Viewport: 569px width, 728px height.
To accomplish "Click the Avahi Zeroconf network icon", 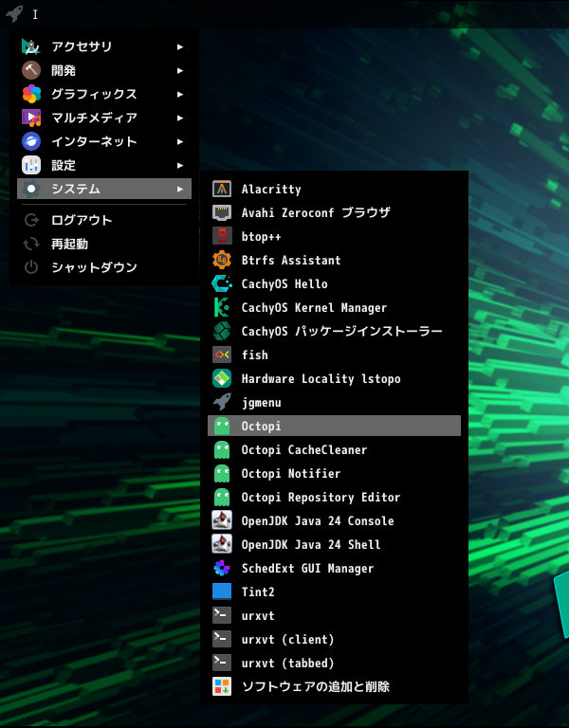I will pyautogui.click(x=222, y=212).
